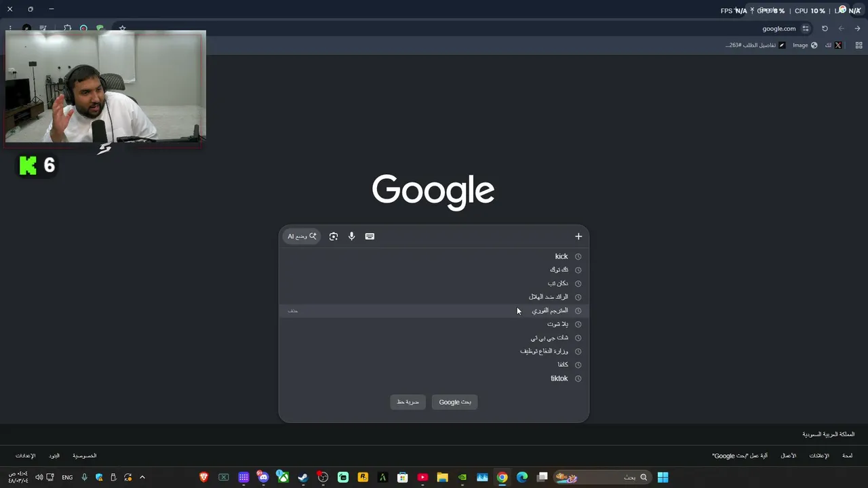
Task: Open Discord from the taskbar
Action: click(x=263, y=477)
